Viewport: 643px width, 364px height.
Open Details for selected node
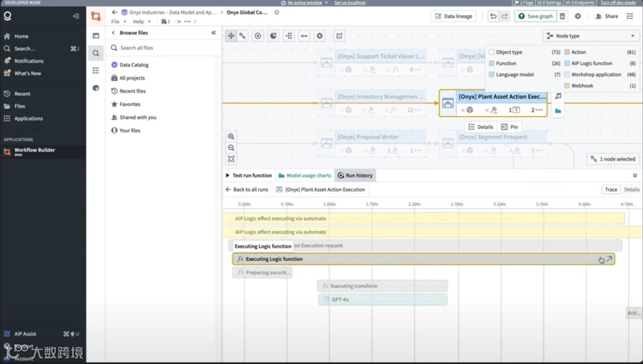coord(480,127)
